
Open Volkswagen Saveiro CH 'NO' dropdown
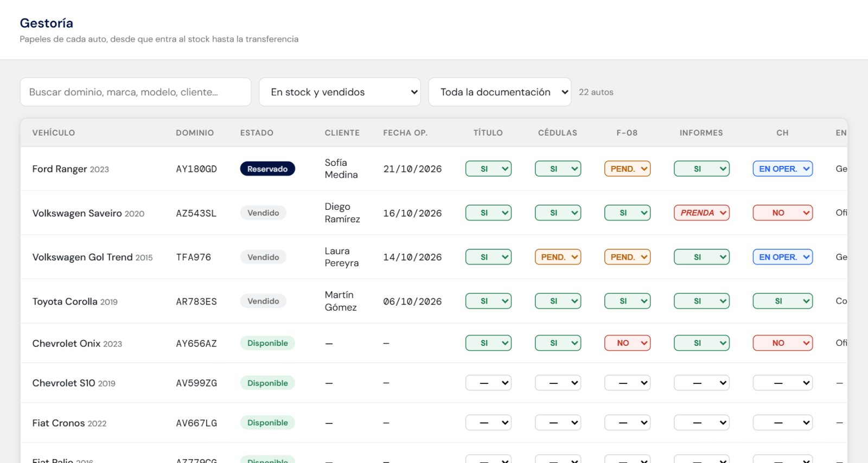coord(782,213)
